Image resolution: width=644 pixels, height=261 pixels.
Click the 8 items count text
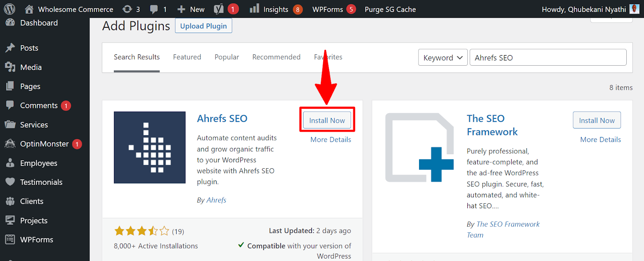click(621, 87)
